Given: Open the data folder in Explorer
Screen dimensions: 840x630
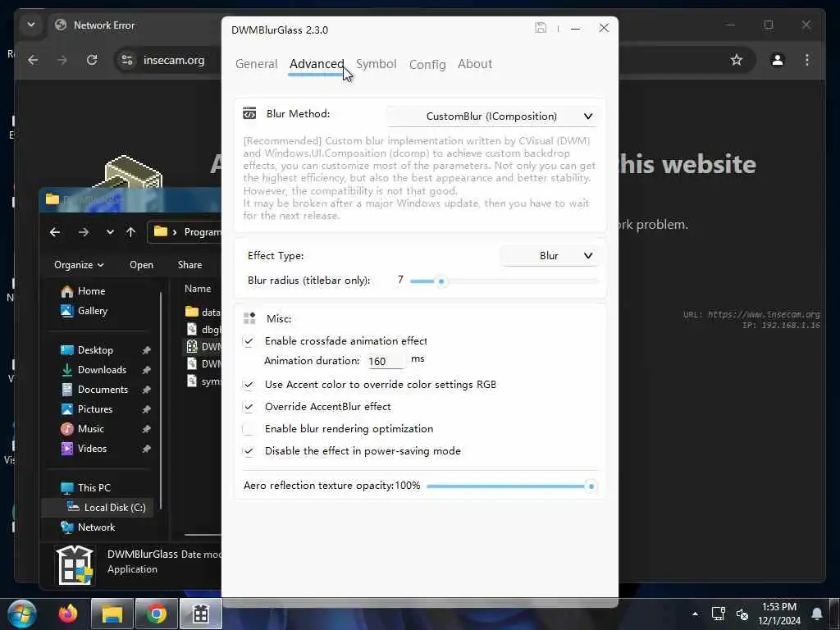Looking at the screenshot, I should [203, 312].
